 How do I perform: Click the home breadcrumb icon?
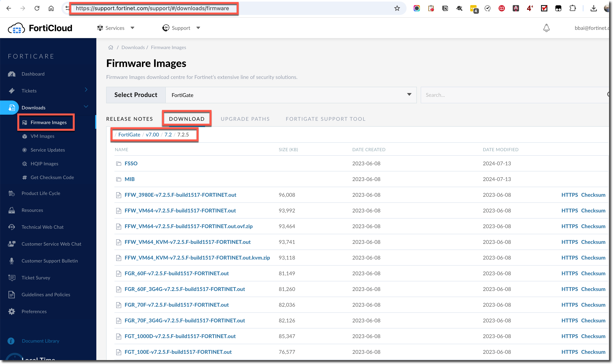click(x=111, y=47)
